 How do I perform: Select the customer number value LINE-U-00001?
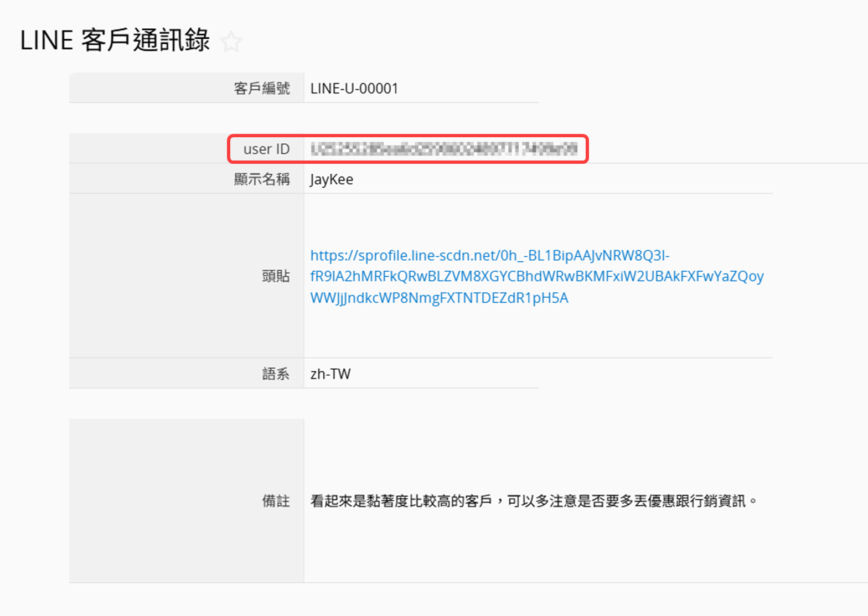tap(354, 89)
